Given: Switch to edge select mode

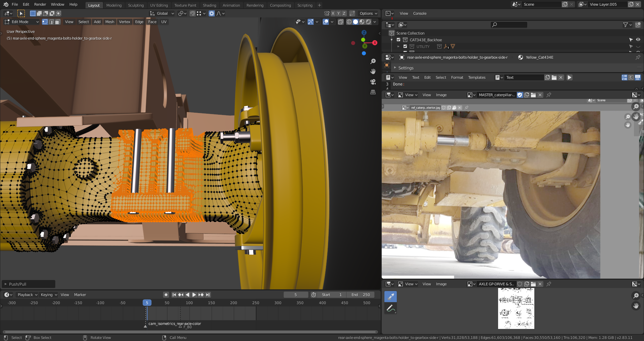Looking at the screenshot, I should pyautogui.click(x=51, y=22).
